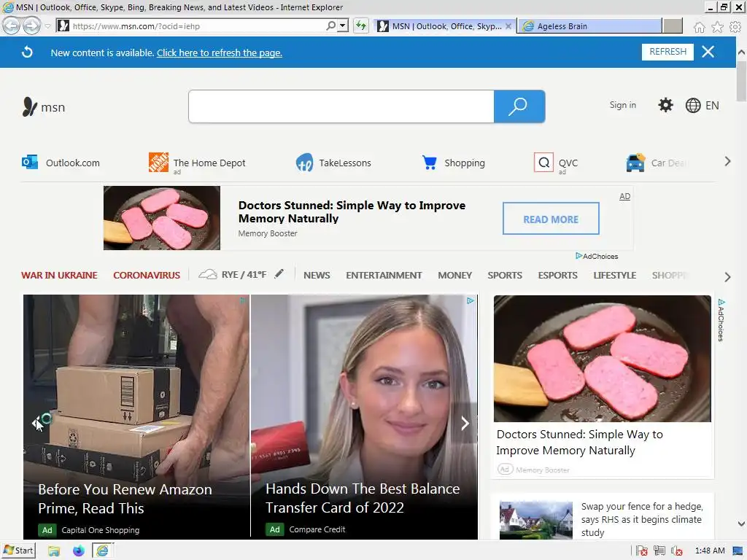Open the Internet Explorer Tools gear icon
747x560 pixels.
[x=735, y=27]
